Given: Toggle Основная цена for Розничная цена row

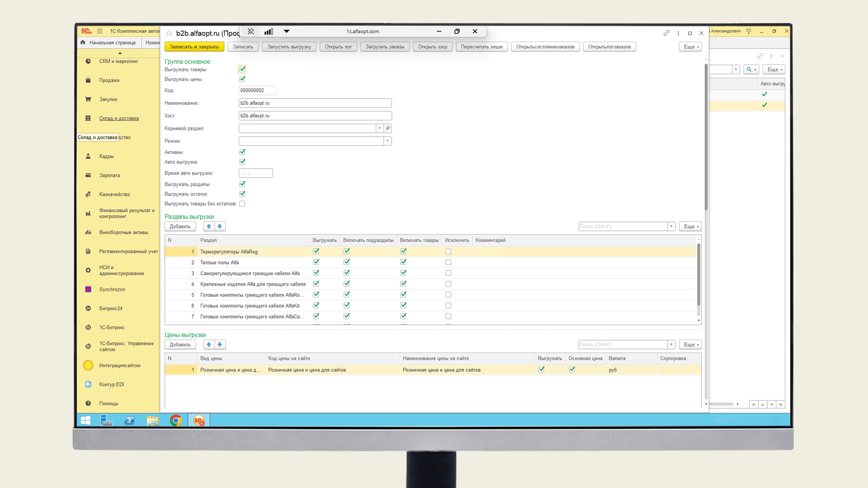Looking at the screenshot, I should (572, 370).
